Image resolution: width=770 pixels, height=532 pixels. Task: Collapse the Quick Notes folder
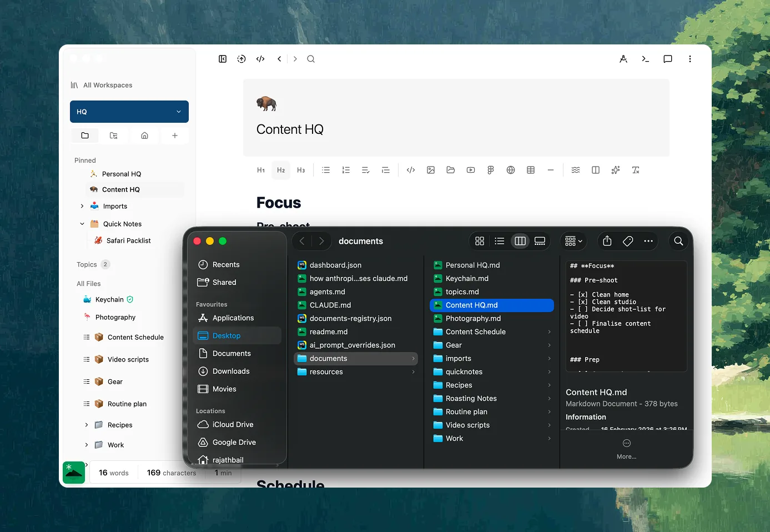coord(82,224)
